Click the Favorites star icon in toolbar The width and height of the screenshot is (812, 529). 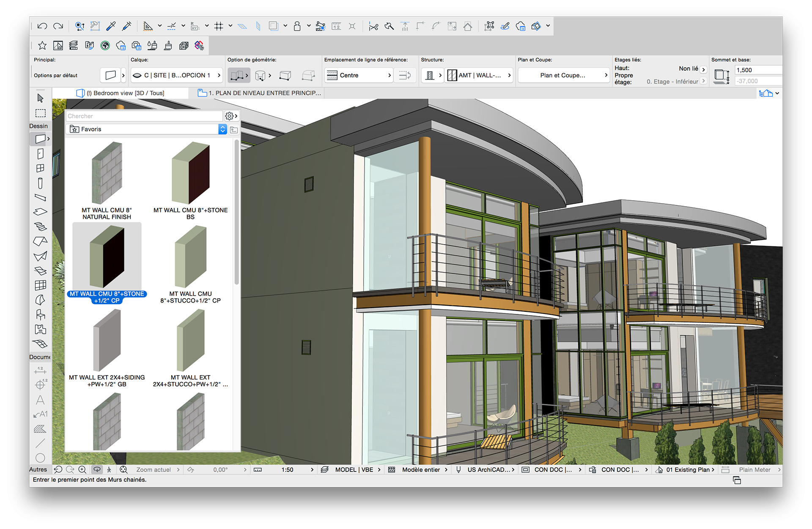tap(42, 46)
